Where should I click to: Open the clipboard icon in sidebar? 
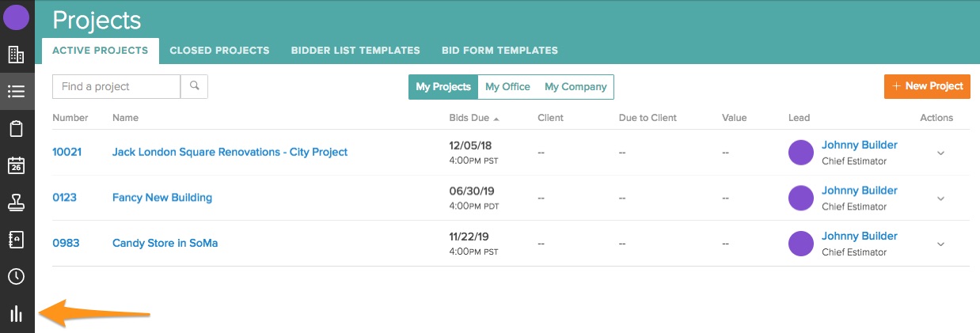16,128
